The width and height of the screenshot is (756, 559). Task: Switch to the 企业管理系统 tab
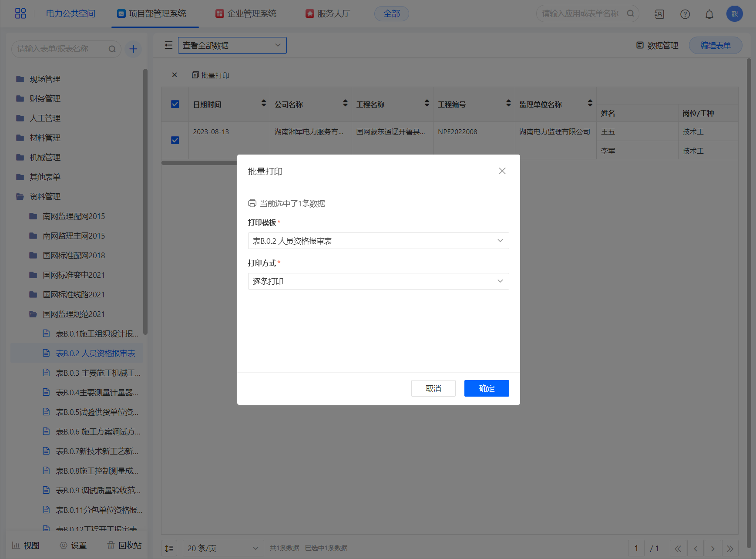tap(246, 14)
